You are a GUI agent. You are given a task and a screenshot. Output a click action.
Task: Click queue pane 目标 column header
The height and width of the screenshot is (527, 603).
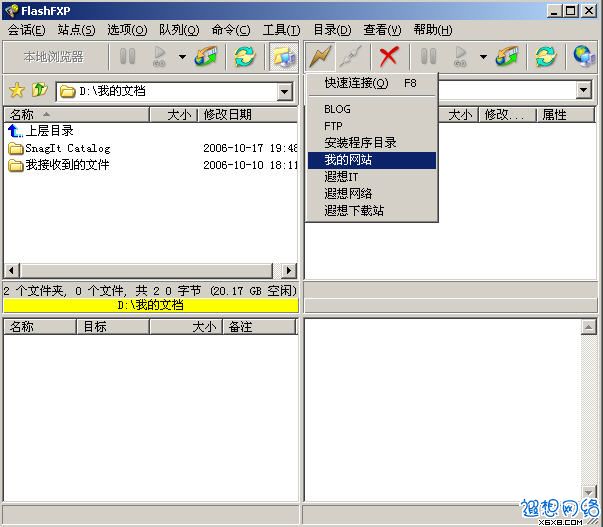click(x=113, y=327)
